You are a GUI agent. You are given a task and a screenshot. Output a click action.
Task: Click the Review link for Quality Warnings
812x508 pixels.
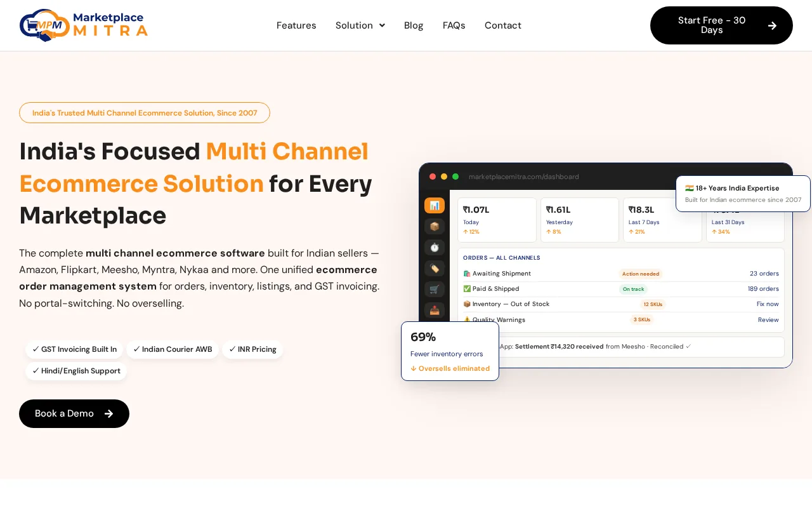(768, 319)
